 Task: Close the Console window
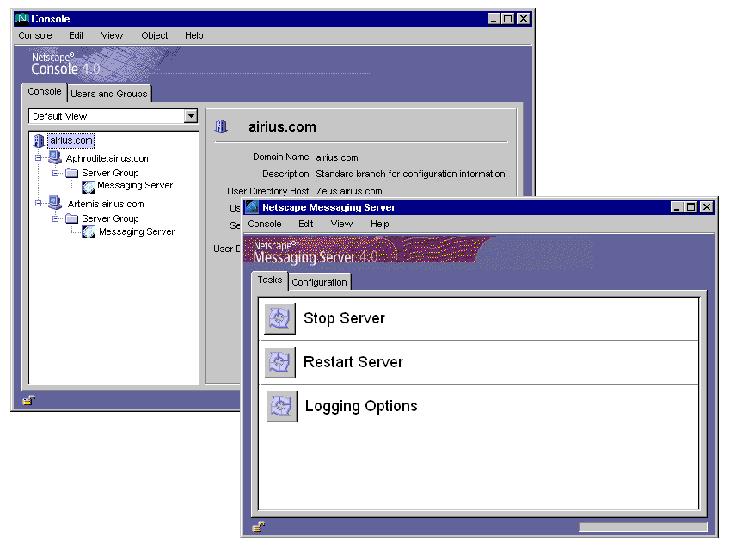[x=524, y=19]
